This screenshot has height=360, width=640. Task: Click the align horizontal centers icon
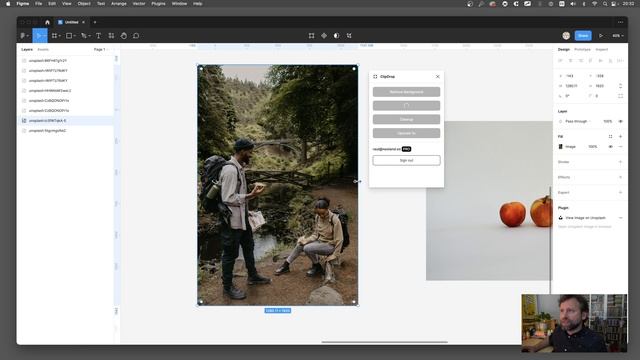tap(571, 61)
